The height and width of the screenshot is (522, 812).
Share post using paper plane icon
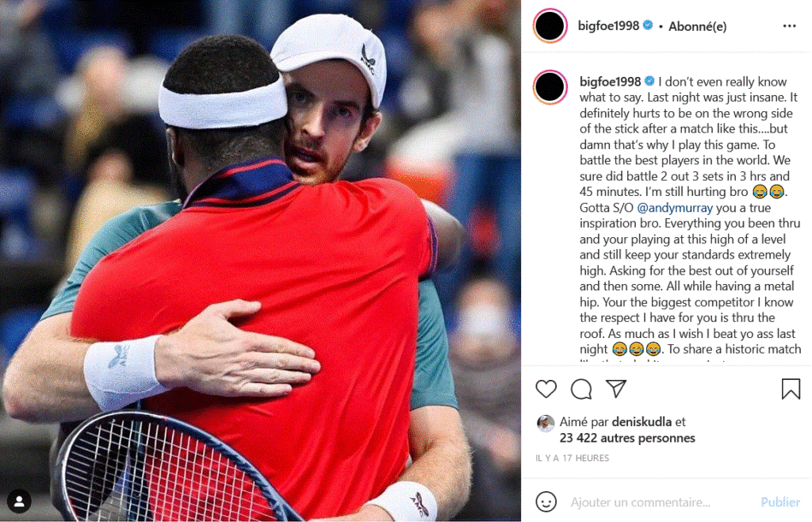click(x=616, y=389)
